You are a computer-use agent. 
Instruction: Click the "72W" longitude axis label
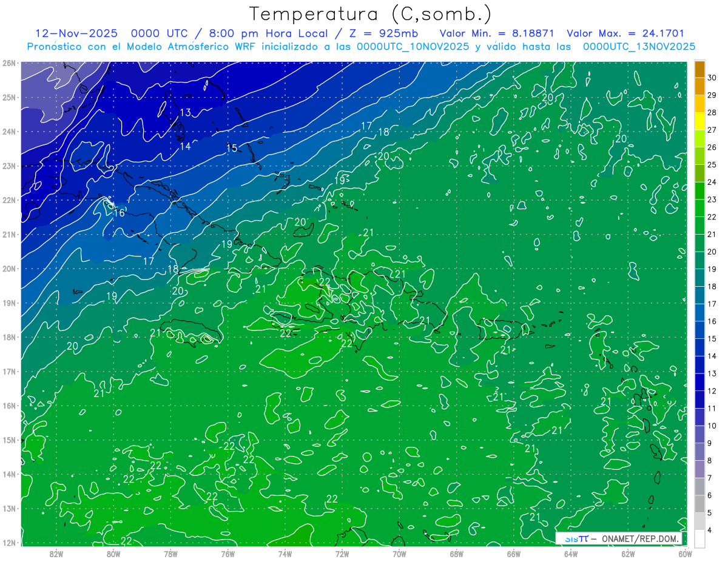tap(342, 553)
